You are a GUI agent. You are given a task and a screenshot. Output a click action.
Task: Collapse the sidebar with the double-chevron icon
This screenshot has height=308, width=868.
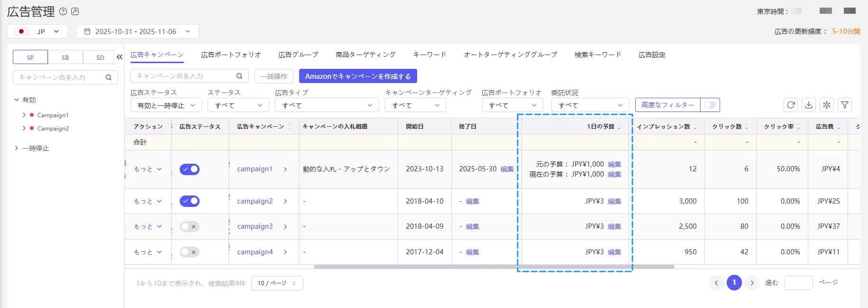click(119, 57)
